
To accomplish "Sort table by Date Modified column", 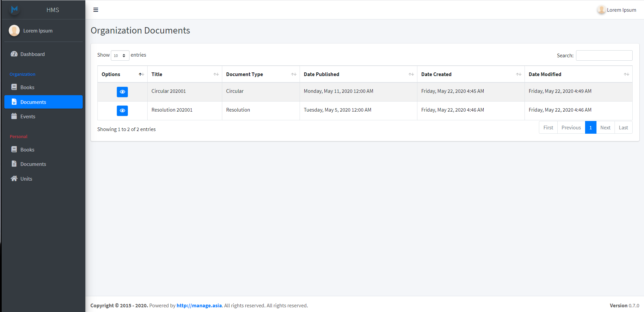I will 578,74.
